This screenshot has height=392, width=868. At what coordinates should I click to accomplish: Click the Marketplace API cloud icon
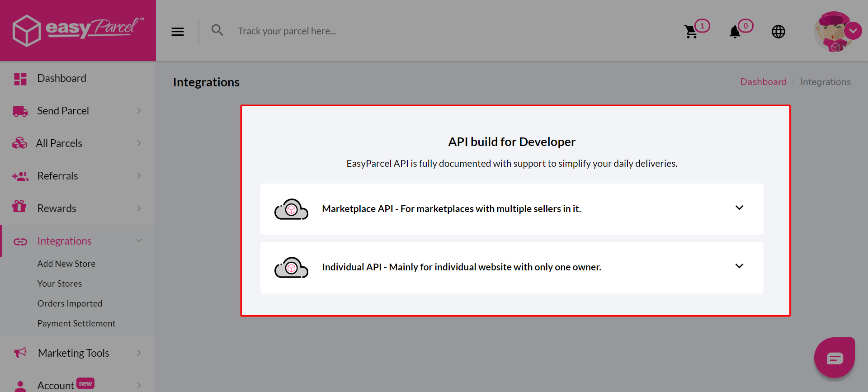(x=291, y=209)
